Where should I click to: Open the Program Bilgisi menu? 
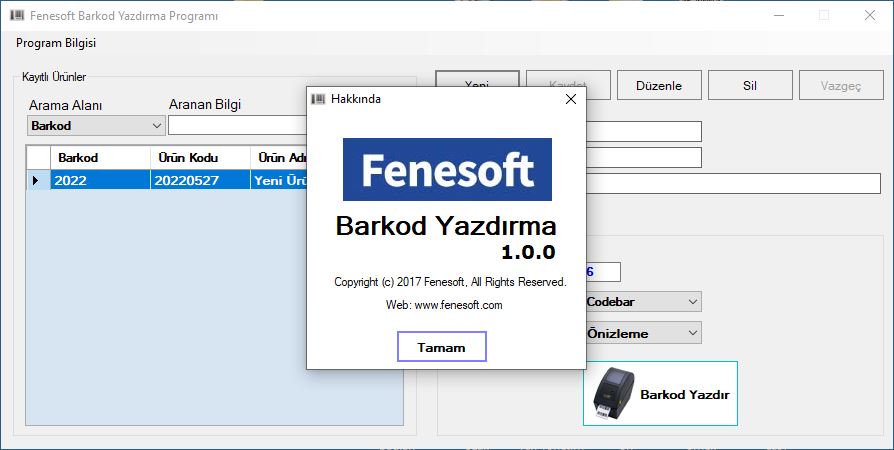tap(56, 43)
